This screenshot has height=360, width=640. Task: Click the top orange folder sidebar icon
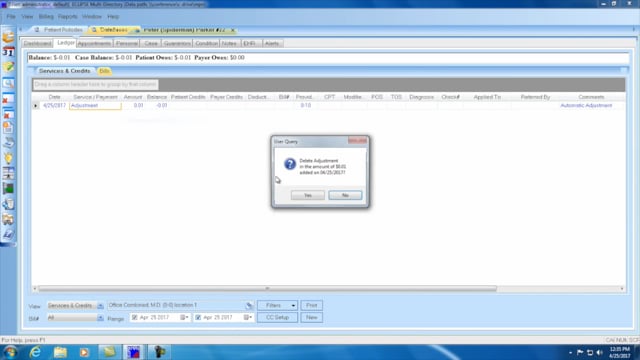coord(8,37)
